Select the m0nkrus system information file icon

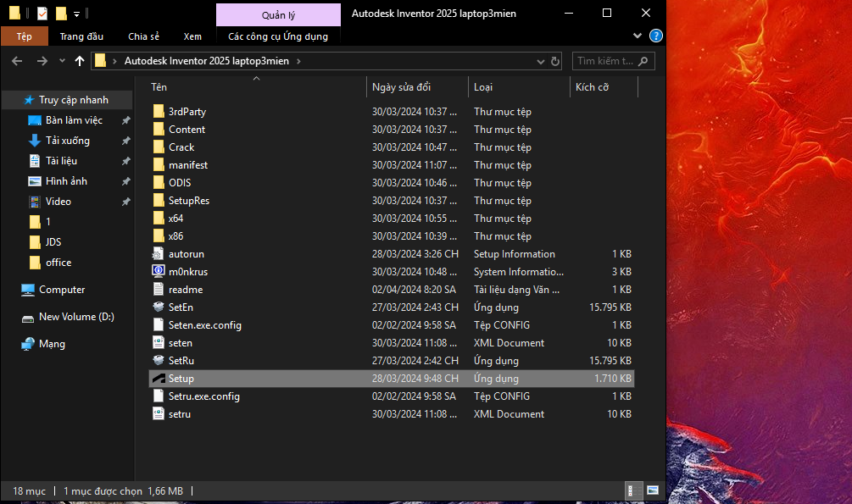[x=158, y=272]
